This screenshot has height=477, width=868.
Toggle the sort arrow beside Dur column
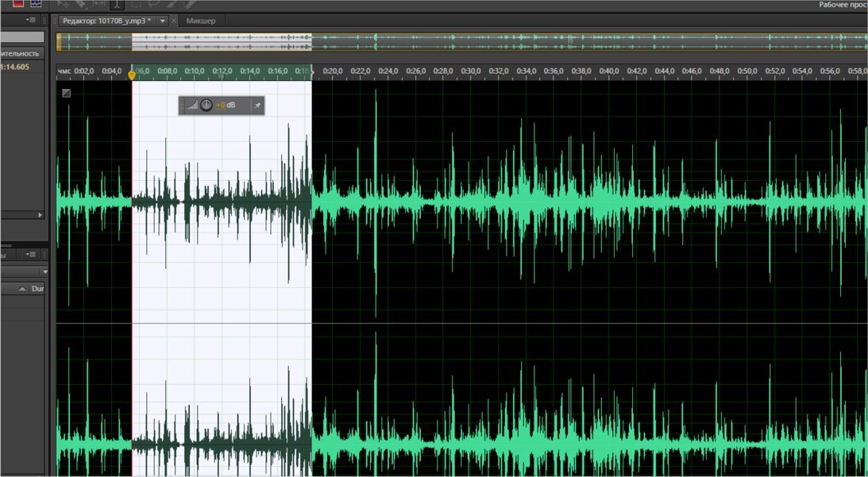coord(22,289)
